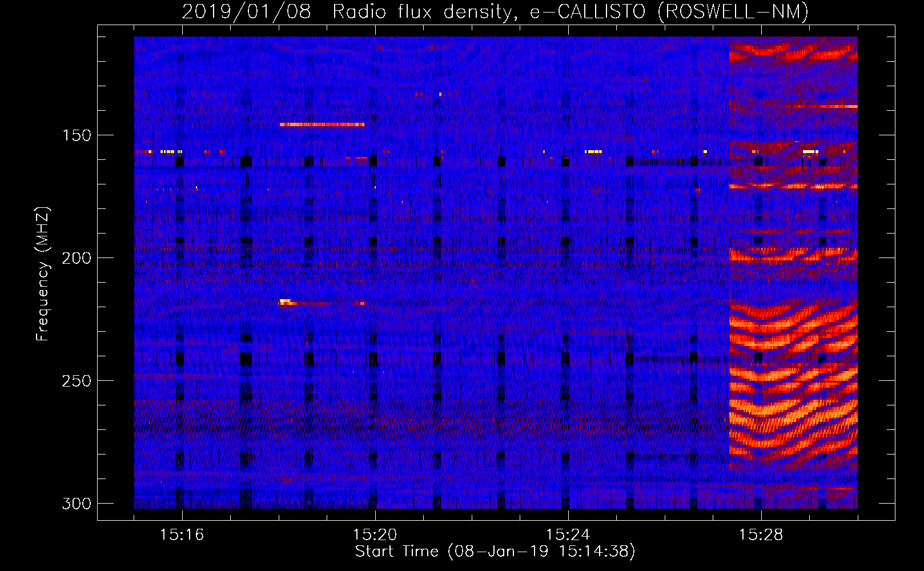Image resolution: width=924 pixels, height=571 pixels.
Task: Click the 15:16 time tick label
Action: pos(182,535)
